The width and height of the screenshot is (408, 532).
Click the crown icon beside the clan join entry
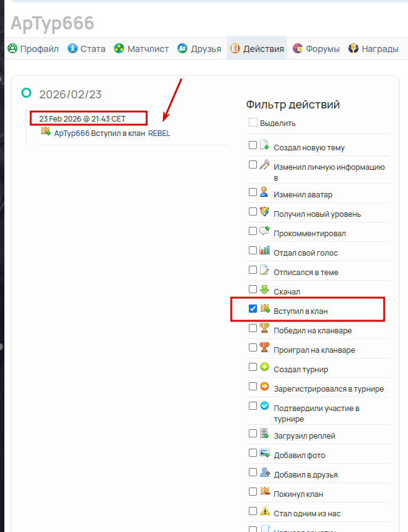click(x=46, y=131)
